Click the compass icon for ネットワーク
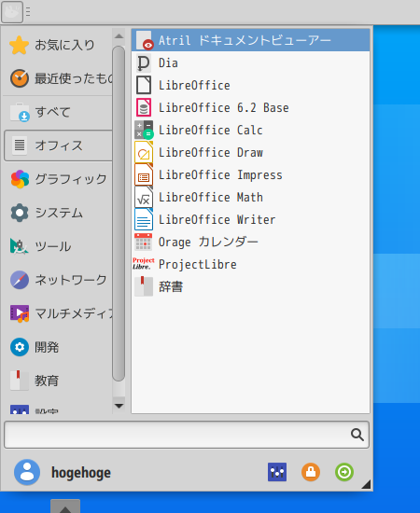This screenshot has width=420, height=513. (x=20, y=280)
